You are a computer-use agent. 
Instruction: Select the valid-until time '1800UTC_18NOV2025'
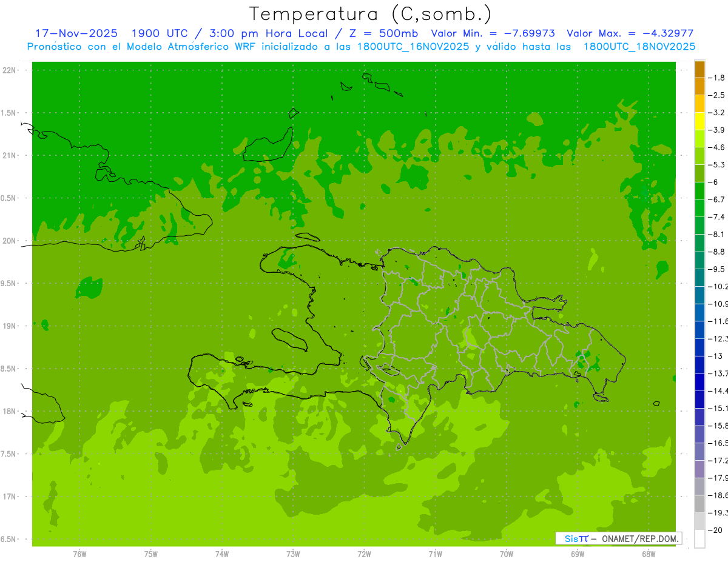click(639, 47)
